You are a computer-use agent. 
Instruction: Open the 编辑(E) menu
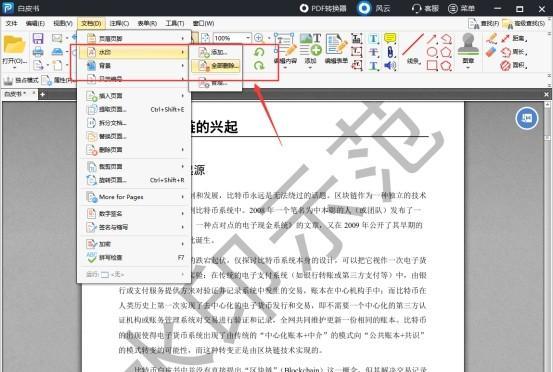click(x=35, y=23)
